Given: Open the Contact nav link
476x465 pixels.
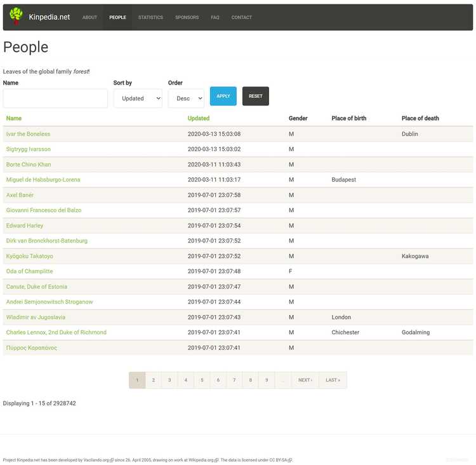Looking at the screenshot, I should 241,18.
